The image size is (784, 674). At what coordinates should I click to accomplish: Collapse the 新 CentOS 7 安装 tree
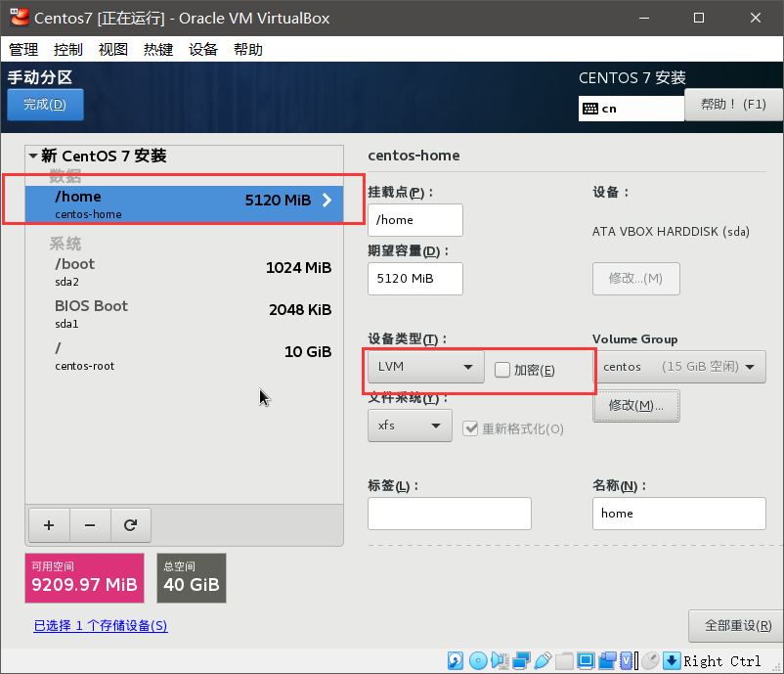coord(33,156)
